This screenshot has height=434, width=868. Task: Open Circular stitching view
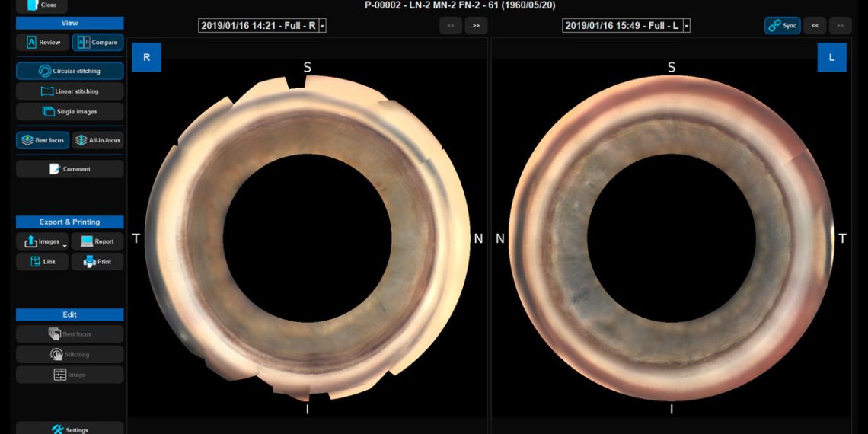(69, 71)
